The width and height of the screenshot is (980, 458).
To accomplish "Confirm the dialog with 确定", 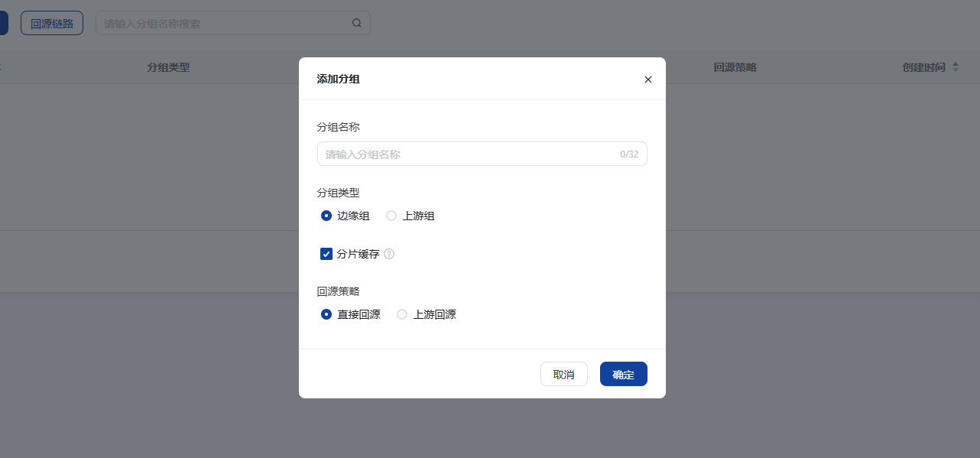I will point(623,374).
